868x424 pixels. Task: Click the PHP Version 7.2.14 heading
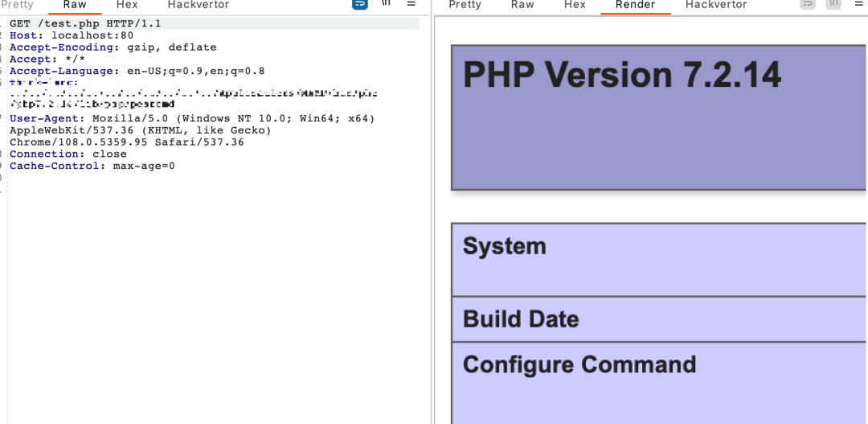(622, 75)
